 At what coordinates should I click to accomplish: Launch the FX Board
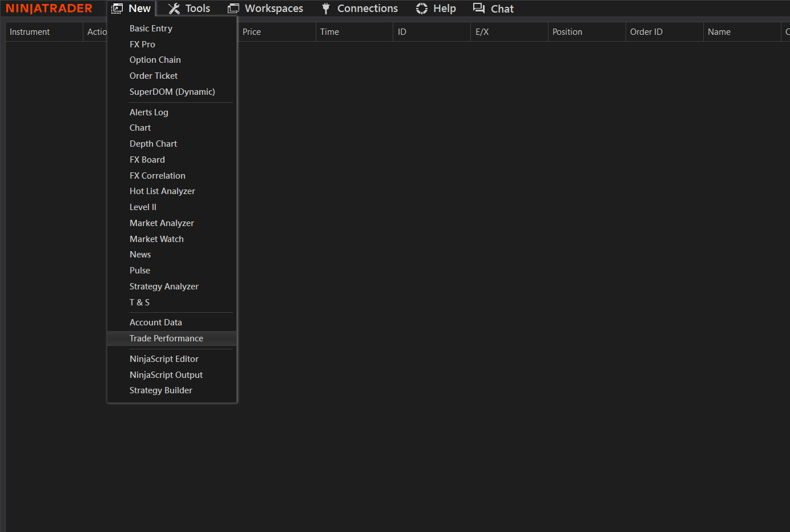click(x=147, y=159)
